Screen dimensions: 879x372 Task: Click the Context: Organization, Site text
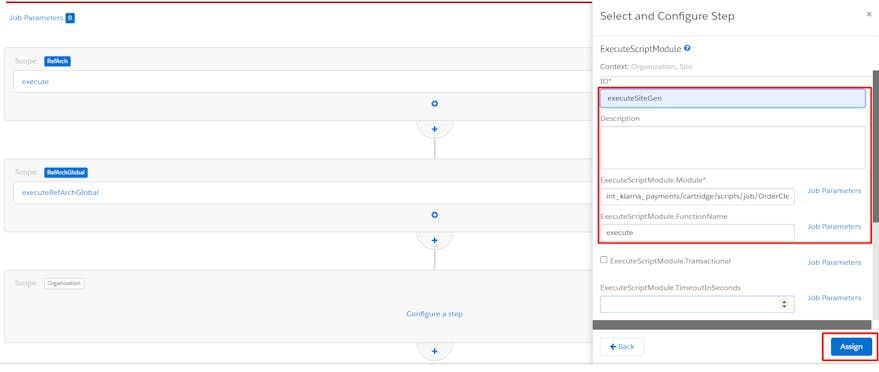pyautogui.click(x=646, y=67)
